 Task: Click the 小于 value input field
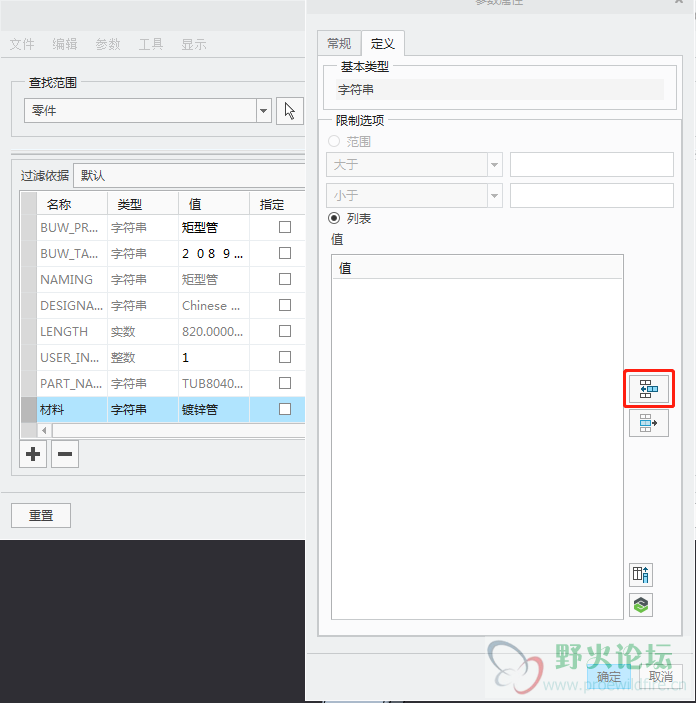592,195
